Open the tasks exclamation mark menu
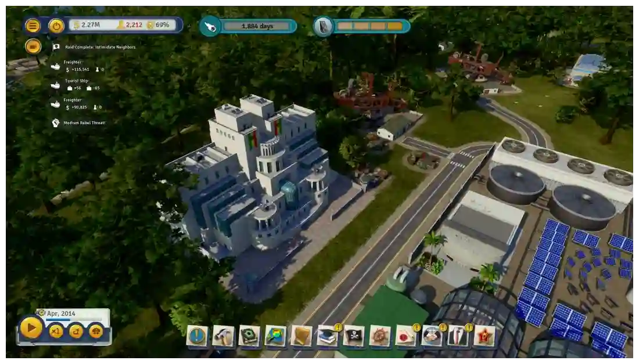This screenshot has width=639, height=364. click(198, 336)
